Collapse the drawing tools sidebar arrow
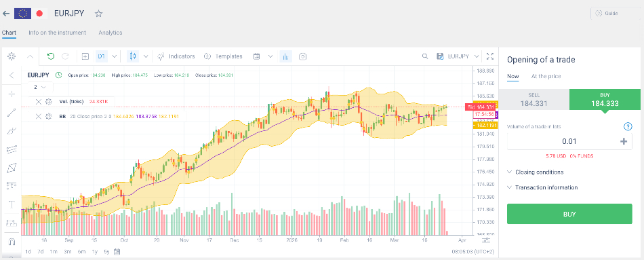Screen dimensions: 644x260 click(x=12, y=75)
